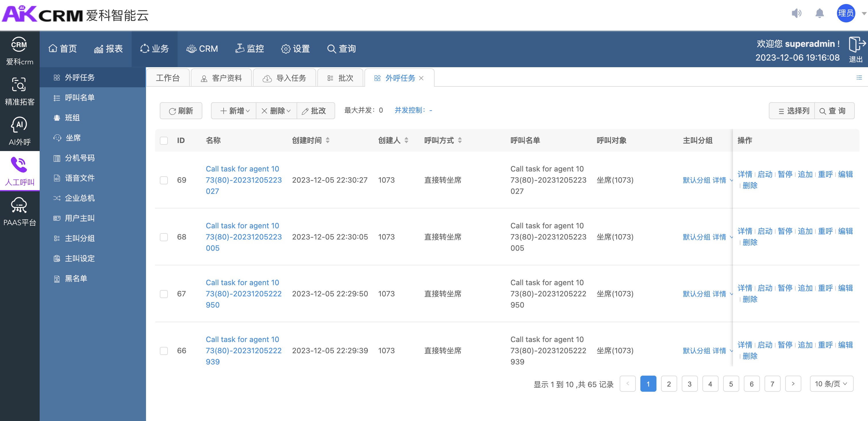Expand the 删除 dropdown button
Screen dimensions: 868x421
(276, 111)
